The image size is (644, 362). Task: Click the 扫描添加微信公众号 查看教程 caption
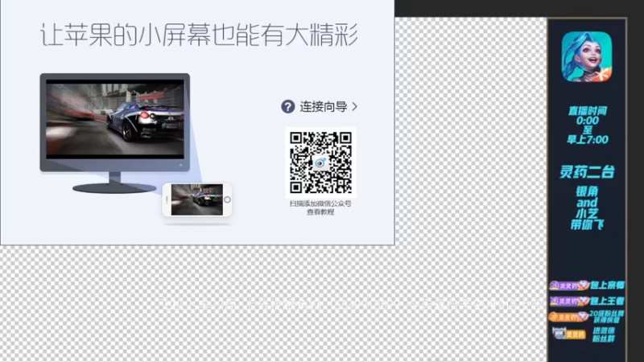[320, 208]
